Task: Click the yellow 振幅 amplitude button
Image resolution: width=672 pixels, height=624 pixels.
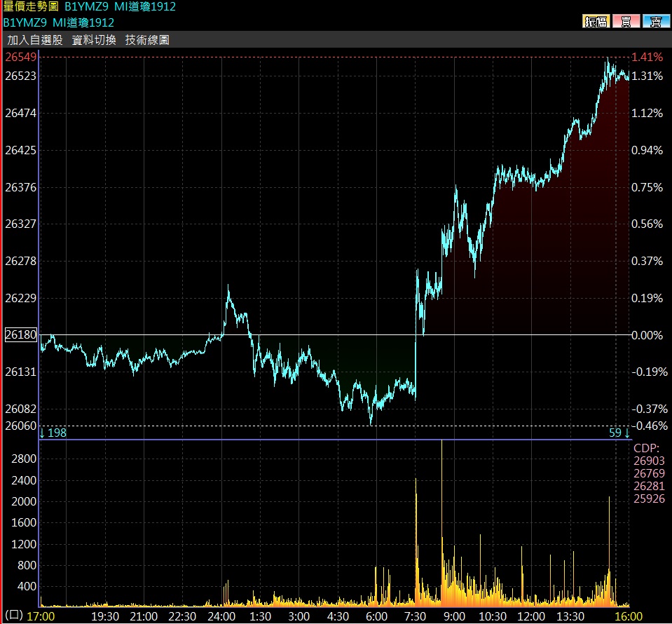Action: click(596, 21)
